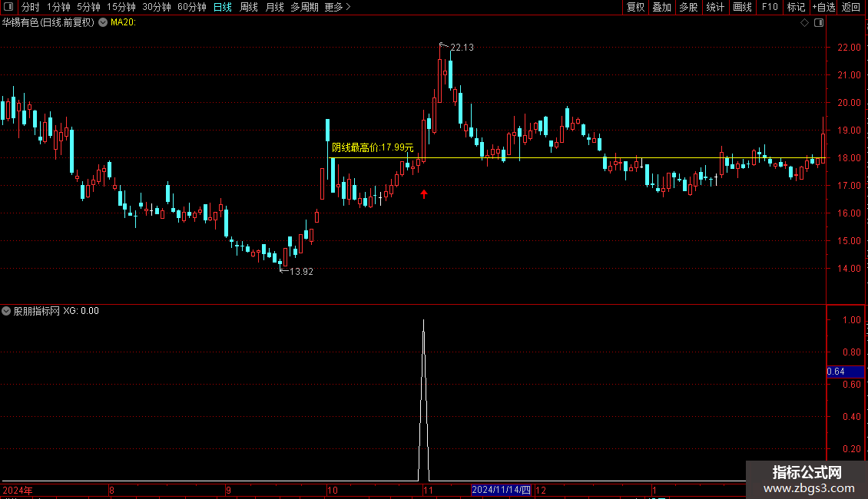
Task: Open main chart indicator dropdown next to MA20
Action: [103, 22]
